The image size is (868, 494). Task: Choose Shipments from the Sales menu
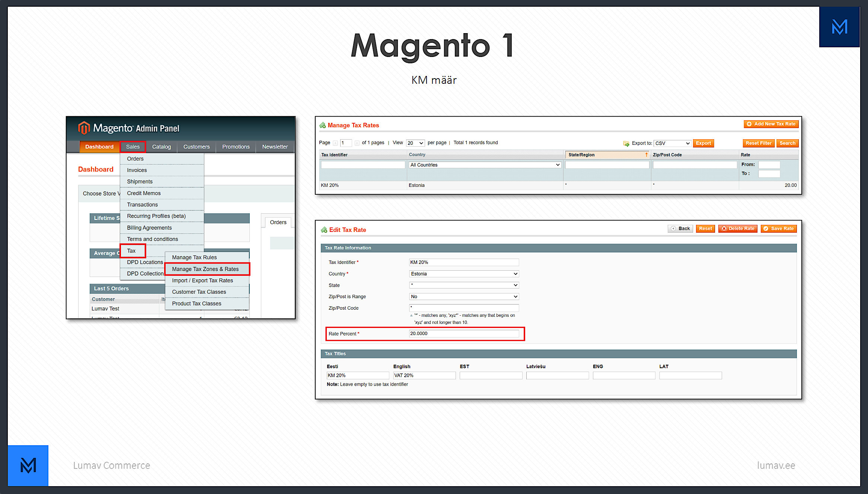(x=162, y=182)
